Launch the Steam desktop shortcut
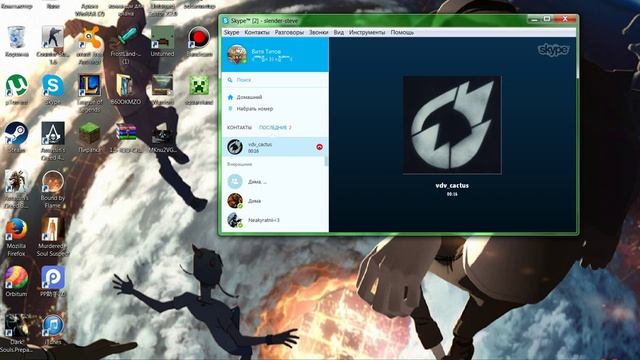Screen dimensions: 640x360 pyautogui.click(x=17, y=133)
